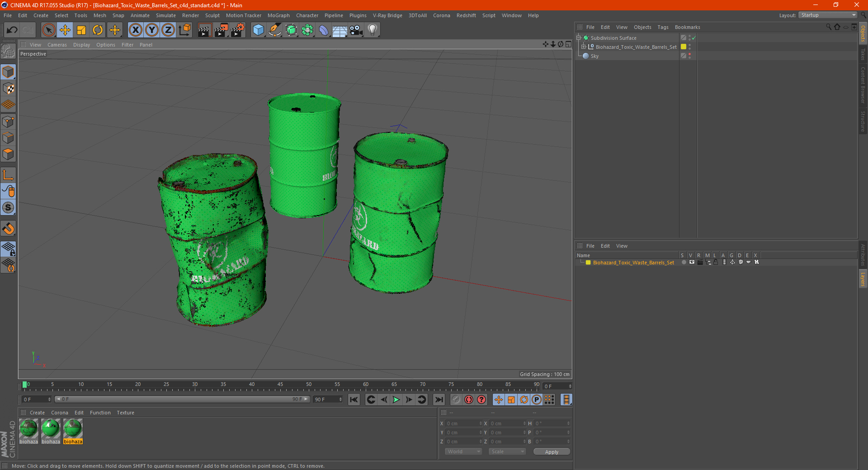The height and width of the screenshot is (470, 868).
Task: Open the MoGraph array object icon
Action: coord(307,30)
